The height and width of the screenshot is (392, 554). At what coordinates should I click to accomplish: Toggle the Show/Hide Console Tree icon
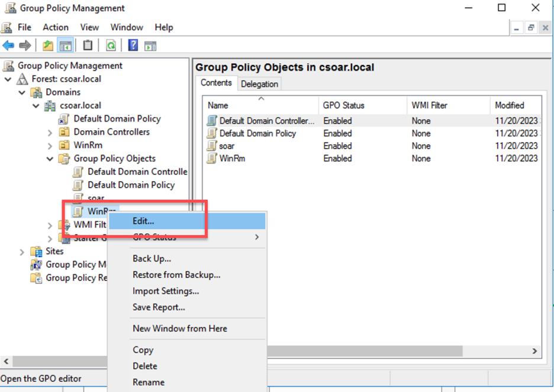point(65,45)
